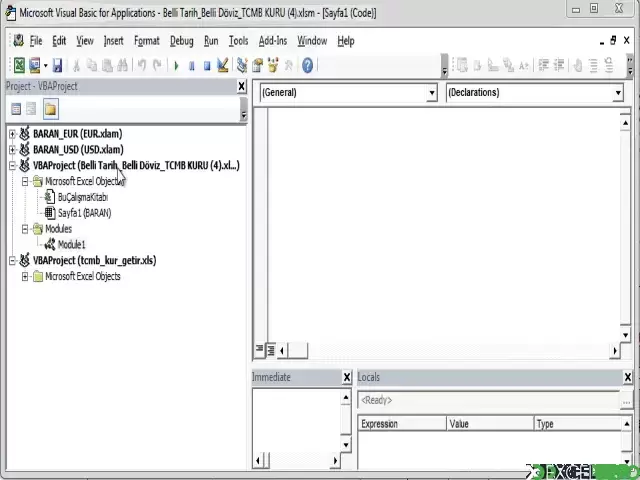Image resolution: width=640 pixels, height=480 pixels.
Task: Open the (Declarations) procedure dropdown
Action: (x=618, y=93)
